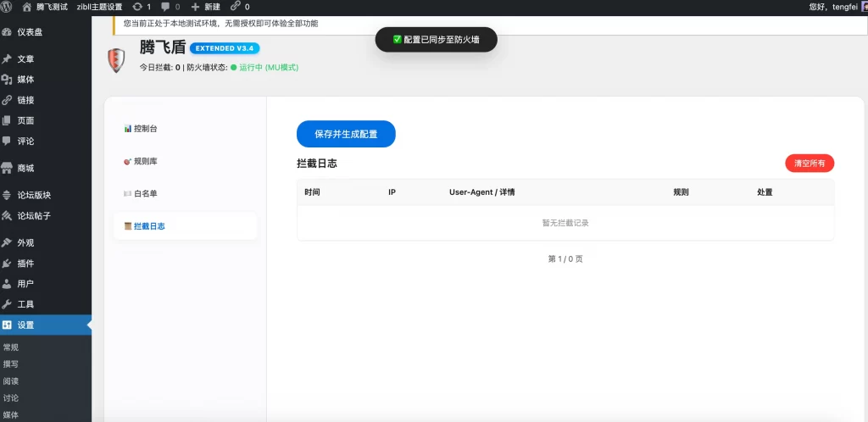Click the red 清空所有 button
868x422 pixels.
pos(810,164)
